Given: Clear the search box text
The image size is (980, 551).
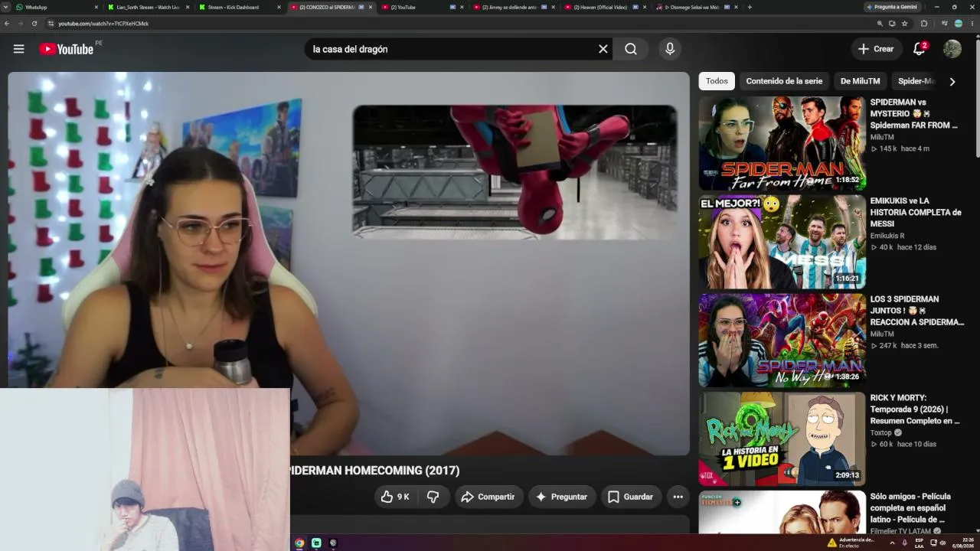Looking at the screenshot, I should coord(603,49).
